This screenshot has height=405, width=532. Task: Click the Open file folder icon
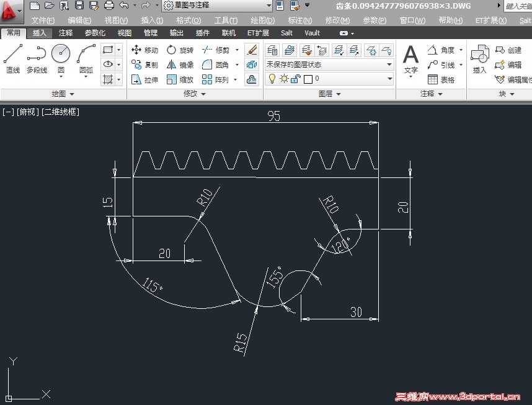49,5
